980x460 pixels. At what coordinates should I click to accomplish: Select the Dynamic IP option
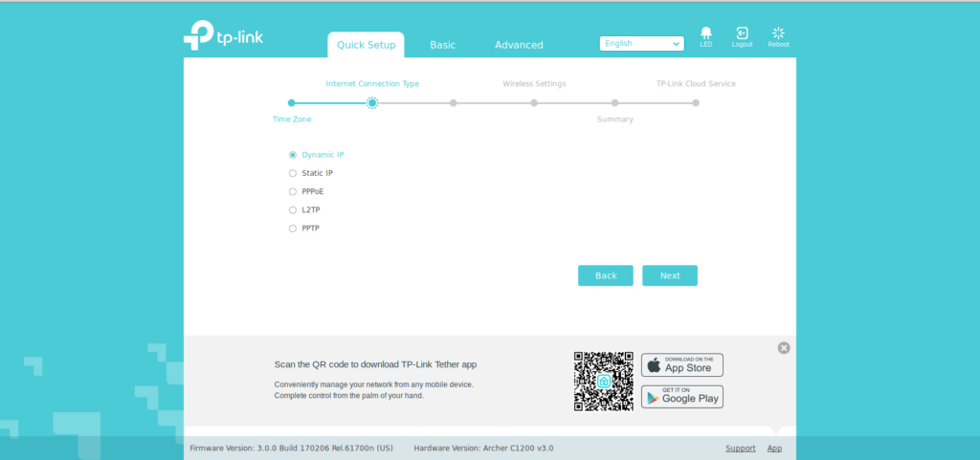(293, 154)
